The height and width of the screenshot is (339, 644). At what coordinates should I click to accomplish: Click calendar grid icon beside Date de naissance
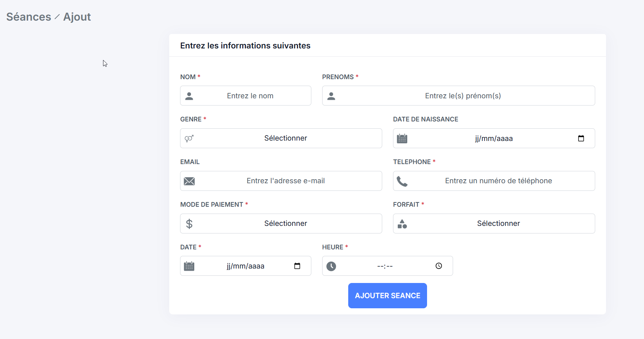coord(402,138)
